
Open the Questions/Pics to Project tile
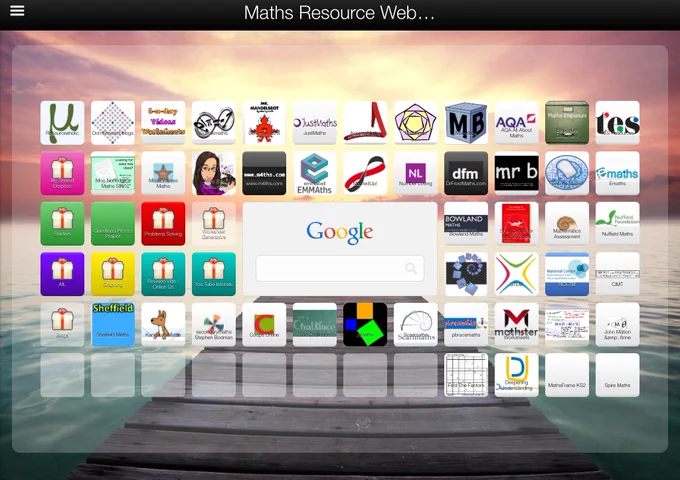[x=113, y=224]
